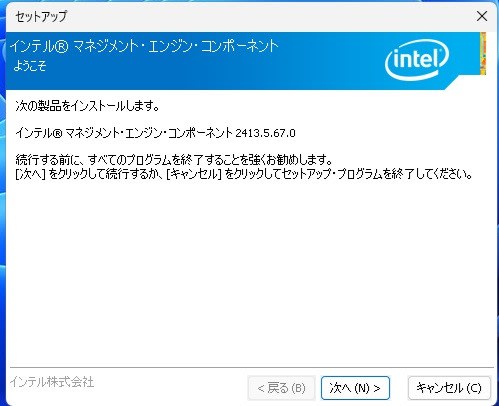Viewport: 499px width, 406px height.
Task: Click the banner heading インテル® マネジメント・エンジン・コンポーネント
Action: coord(144,46)
